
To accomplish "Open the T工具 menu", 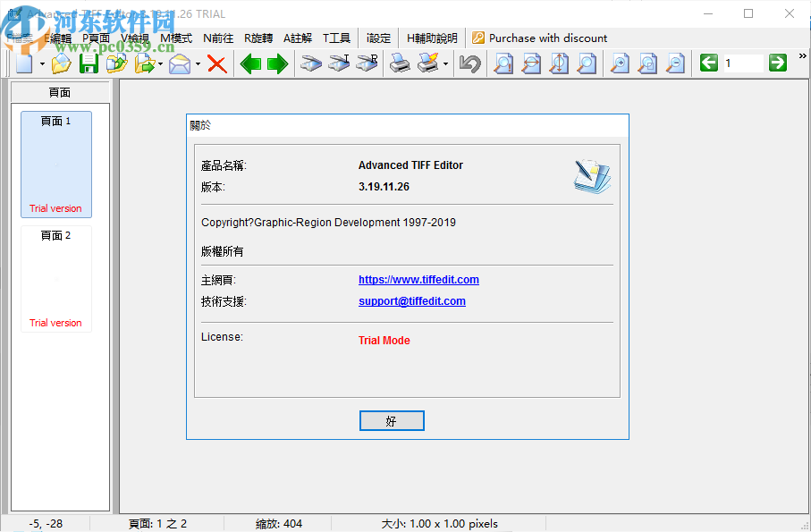I will [336, 38].
